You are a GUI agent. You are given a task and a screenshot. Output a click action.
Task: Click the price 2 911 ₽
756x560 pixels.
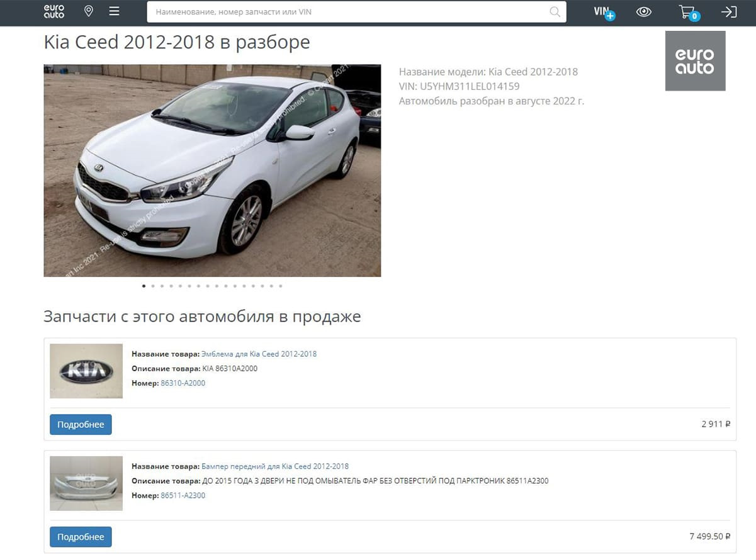tap(716, 424)
